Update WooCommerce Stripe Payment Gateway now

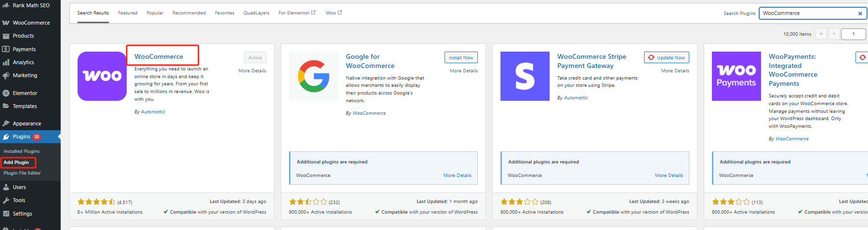click(x=667, y=57)
